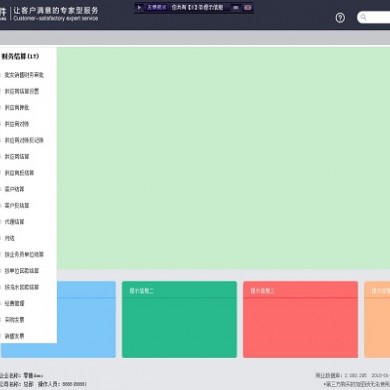
Task: Open 采购发票 menu item
Action: [14, 320]
